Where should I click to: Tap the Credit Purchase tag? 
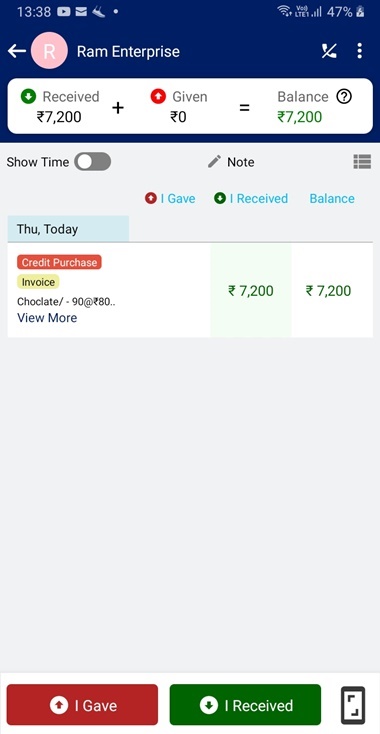tap(59, 262)
